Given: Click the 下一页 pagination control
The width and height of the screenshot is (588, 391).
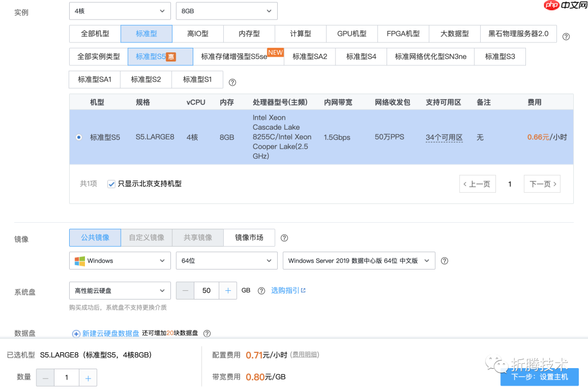Looking at the screenshot, I should (542, 184).
